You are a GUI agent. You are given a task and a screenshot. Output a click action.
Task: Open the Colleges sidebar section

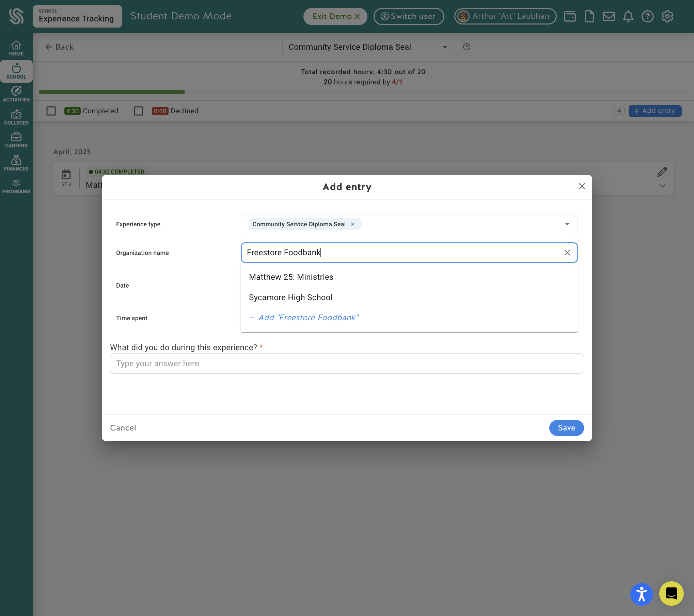(16, 117)
